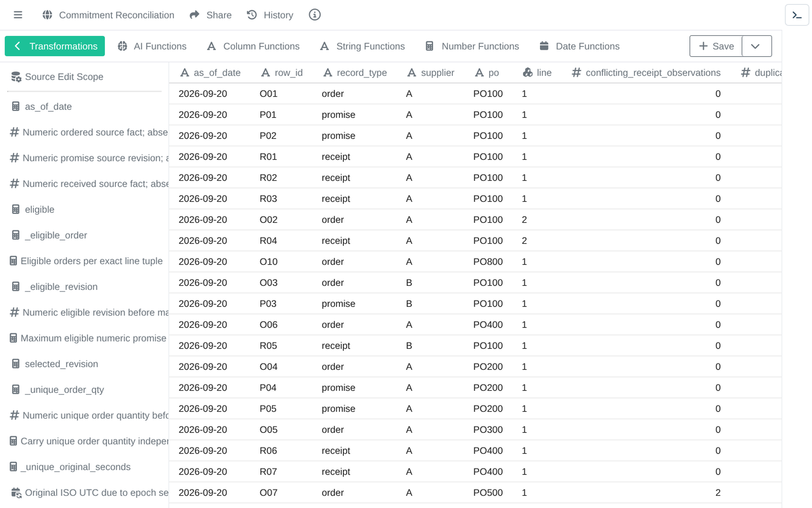This screenshot has height=508, width=812.
Task: Click the Number Functions calculator icon
Action: [x=430, y=46]
